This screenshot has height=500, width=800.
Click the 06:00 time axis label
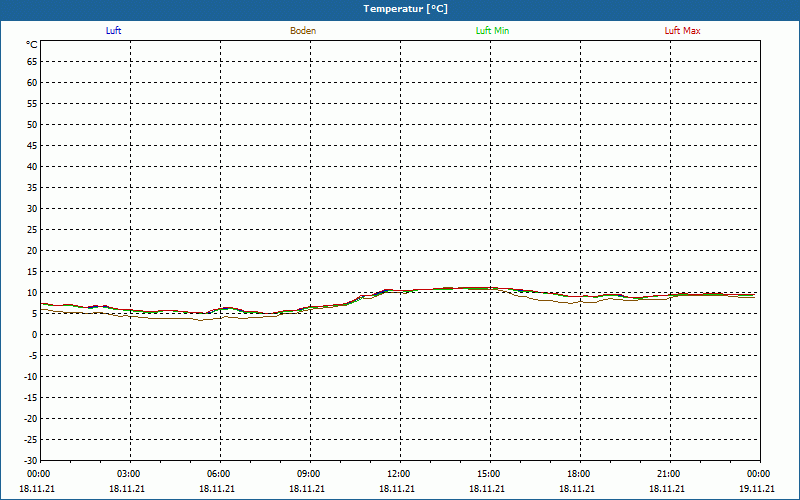(219, 474)
